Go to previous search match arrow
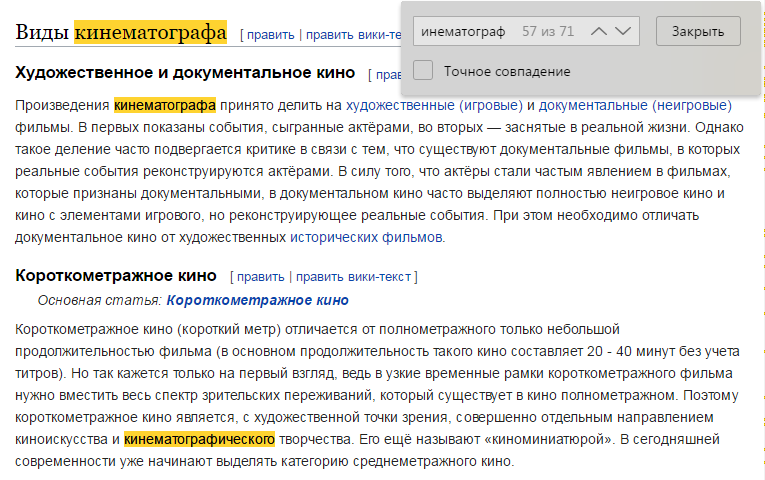The height and width of the screenshot is (480, 765). point(599,31)
